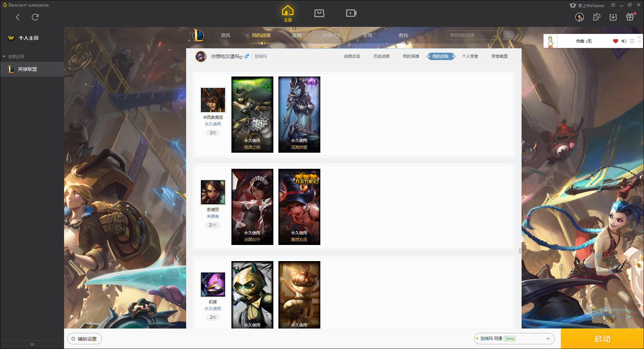Close the music widget
644x349 pixels.
(639, 37)
